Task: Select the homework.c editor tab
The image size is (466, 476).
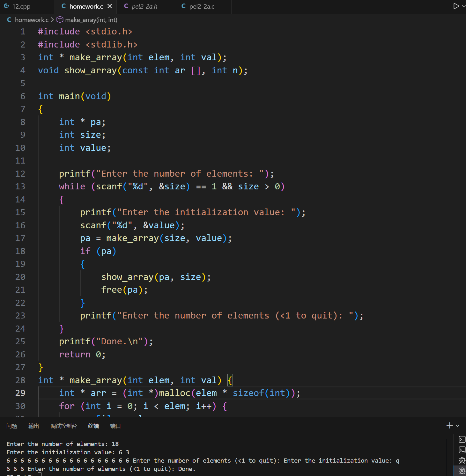Action: (86, 6)
